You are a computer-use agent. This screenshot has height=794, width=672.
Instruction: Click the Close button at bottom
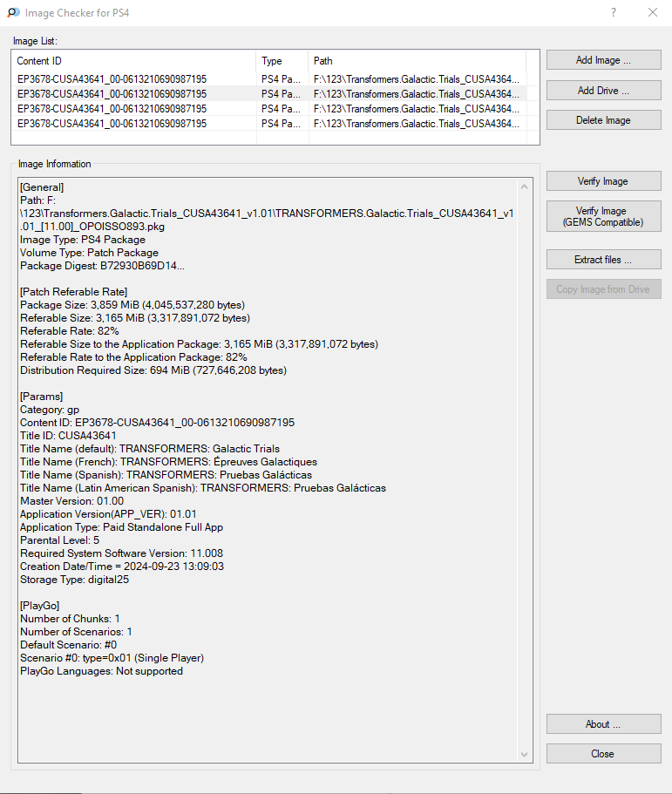(x=604, y=754)
